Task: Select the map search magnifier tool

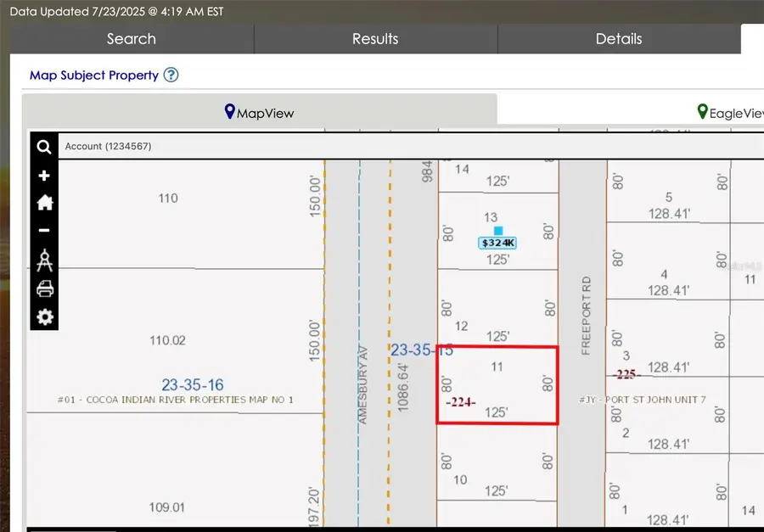Action: click(44, 147)
